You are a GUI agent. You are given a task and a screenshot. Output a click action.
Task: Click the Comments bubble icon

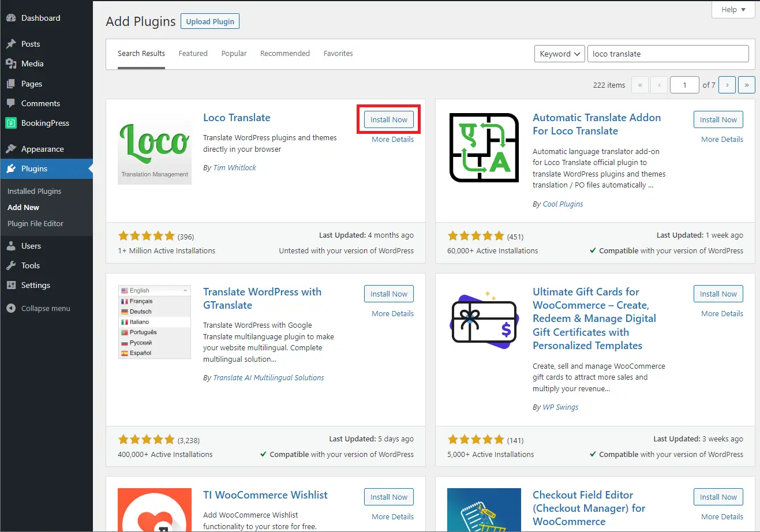(x=11, y=103)
